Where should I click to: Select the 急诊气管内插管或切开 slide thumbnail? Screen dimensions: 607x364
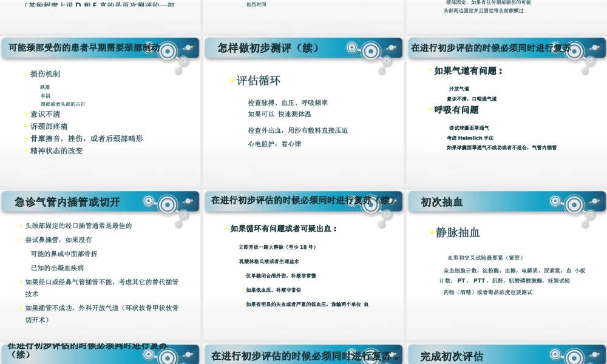(101, 261)
